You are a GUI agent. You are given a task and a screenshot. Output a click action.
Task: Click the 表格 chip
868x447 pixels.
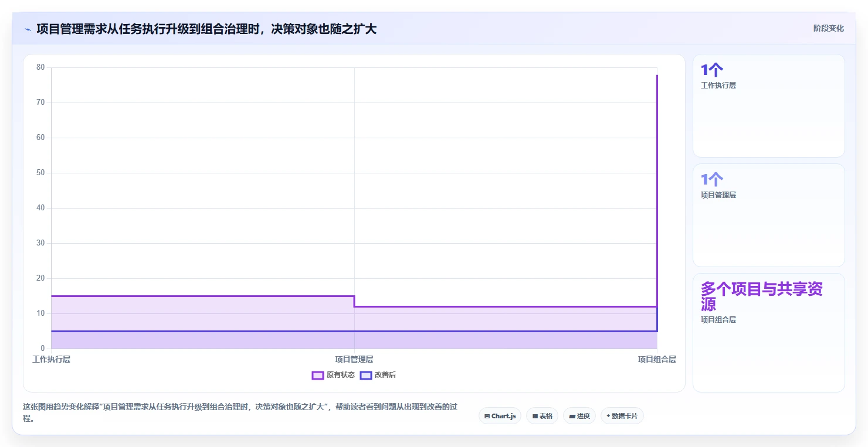tap(542, 416)
